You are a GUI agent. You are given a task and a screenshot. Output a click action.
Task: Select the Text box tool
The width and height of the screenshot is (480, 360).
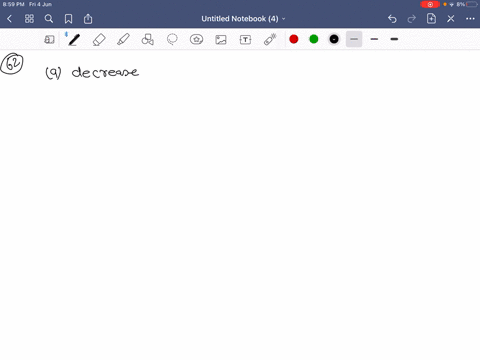pos(245,40)
